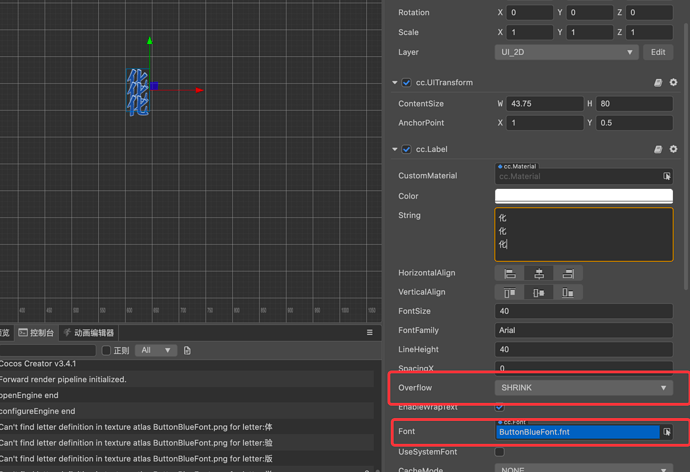The height and width of the screenshot is (472, 690).
Task: Click cc.Label gear settings icon
Action: click(673, 149)
